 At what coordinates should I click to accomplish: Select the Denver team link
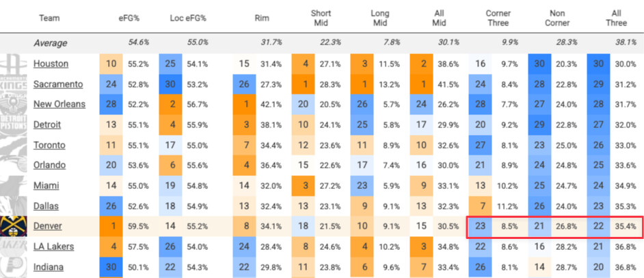[x=48, y=226]
